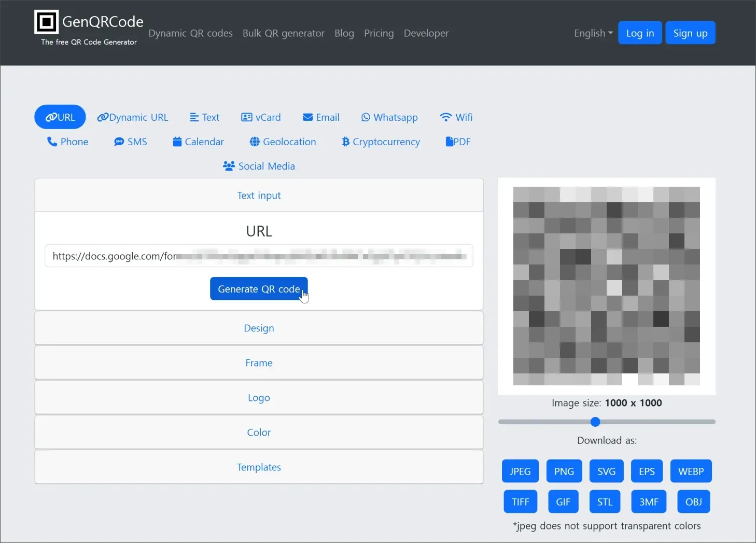Switch to the Wifi QR type tab
The width and height of the screenshot is (756, 543).
[456, 117]
